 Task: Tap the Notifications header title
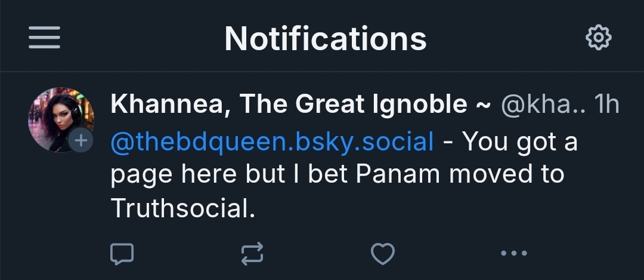pyautogui.click(x=326, y=39)
